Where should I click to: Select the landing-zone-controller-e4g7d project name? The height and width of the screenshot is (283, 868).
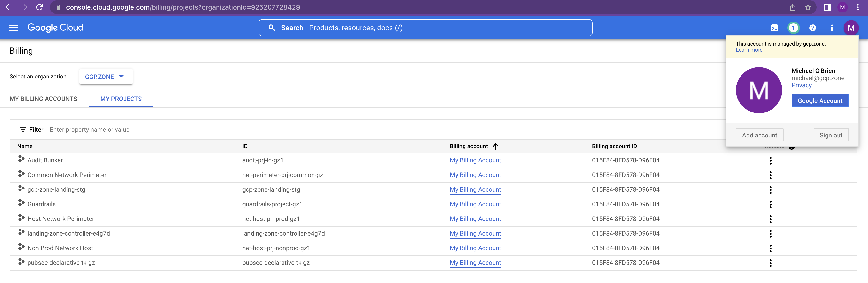click(68, 234)
